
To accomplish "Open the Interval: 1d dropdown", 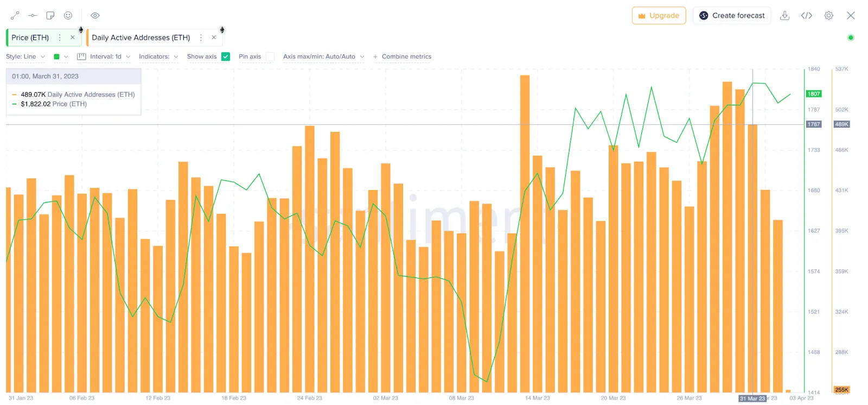I will pos(104,56).
